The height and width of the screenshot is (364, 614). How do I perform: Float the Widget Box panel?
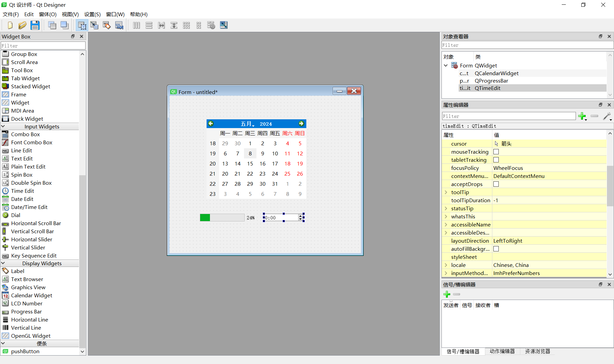[73, 36]
